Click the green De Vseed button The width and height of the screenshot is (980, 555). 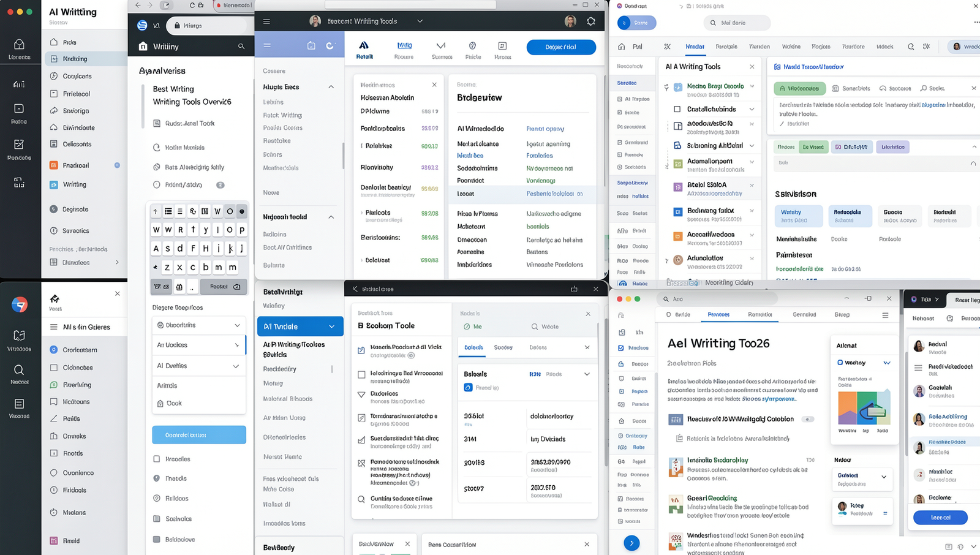[813, 147]
